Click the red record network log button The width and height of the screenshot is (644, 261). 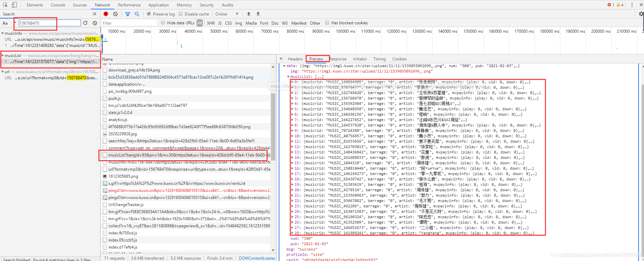pos(106,14)
